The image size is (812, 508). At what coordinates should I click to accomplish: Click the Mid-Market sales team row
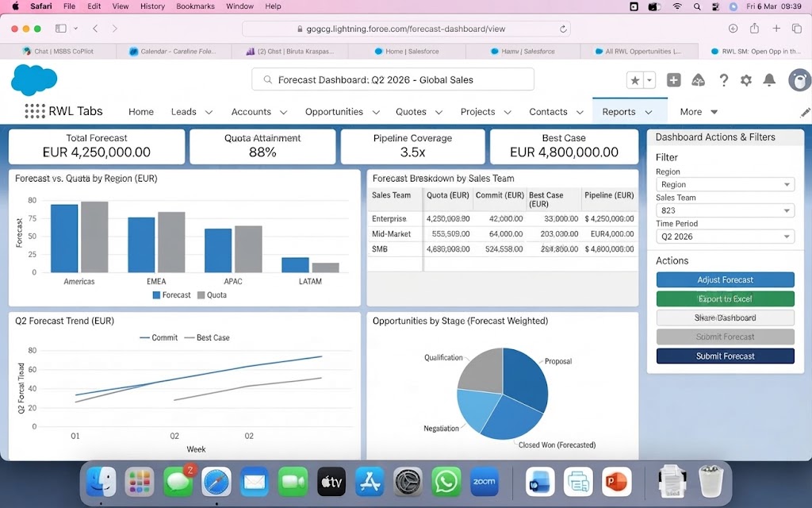[502, 234]
